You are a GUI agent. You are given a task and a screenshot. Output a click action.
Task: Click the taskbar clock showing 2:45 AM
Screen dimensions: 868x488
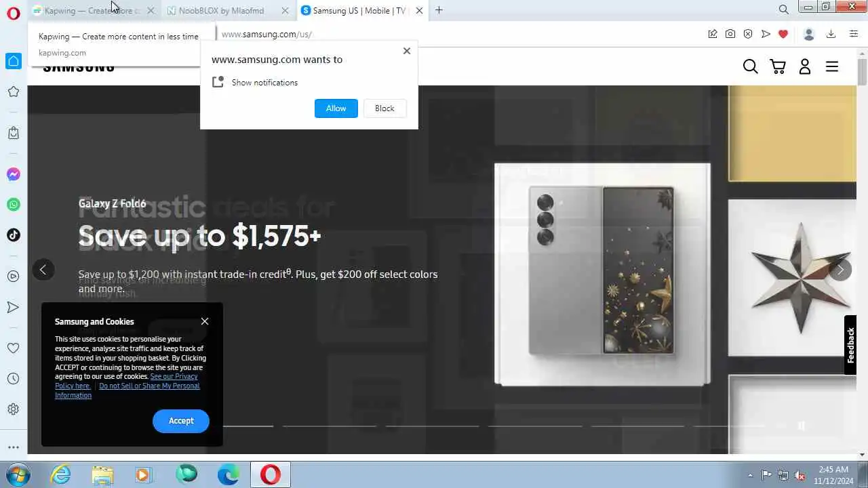tap(833, 474)
